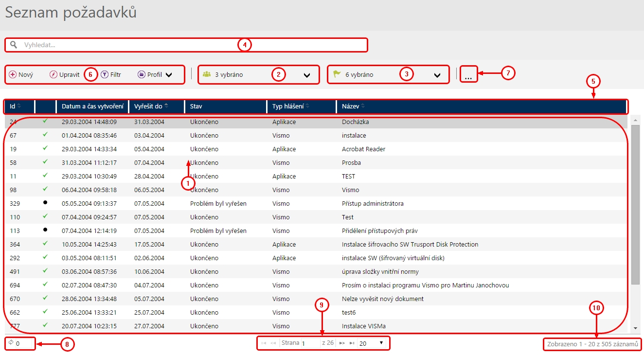Open the rows-per-page dropdown showing 20
Screen dimensions: 644x356
[371, 343]
